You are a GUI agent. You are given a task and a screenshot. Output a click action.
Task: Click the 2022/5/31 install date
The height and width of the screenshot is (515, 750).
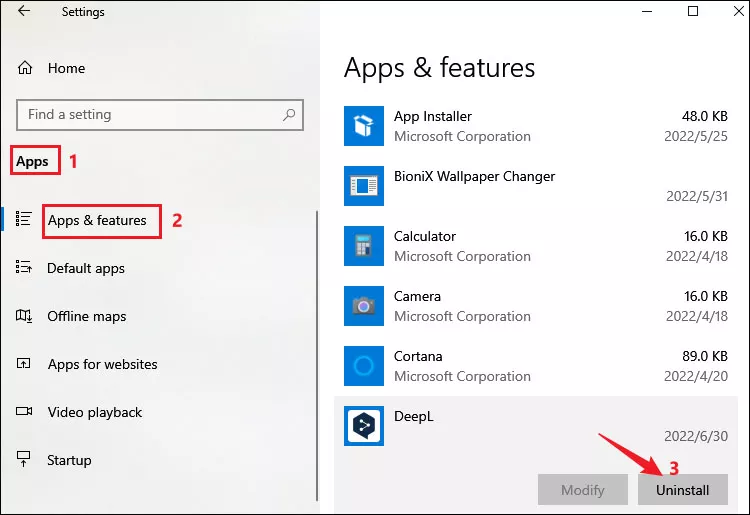point(697,197)
